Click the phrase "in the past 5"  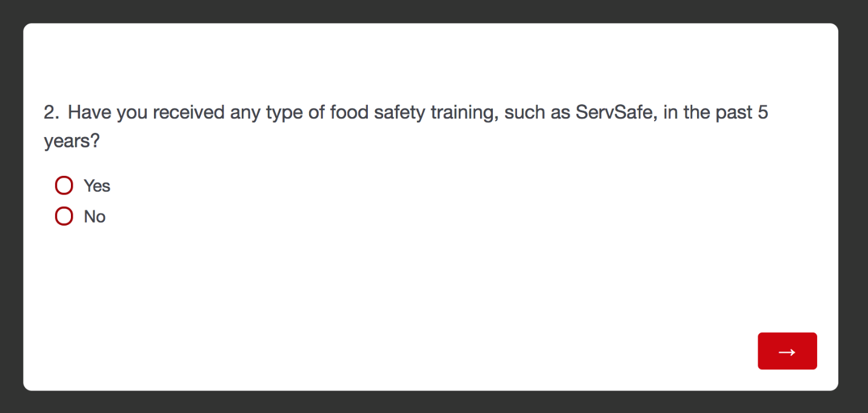[x=715, y=113]
